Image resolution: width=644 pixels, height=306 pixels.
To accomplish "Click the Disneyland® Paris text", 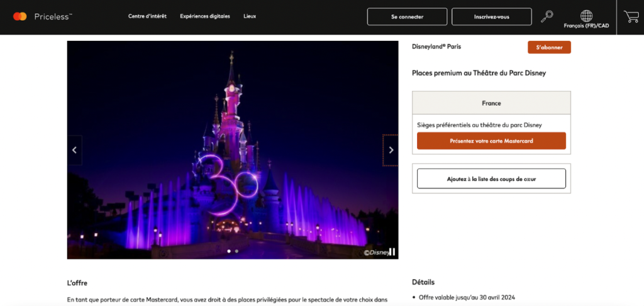I will coord(436,46).
